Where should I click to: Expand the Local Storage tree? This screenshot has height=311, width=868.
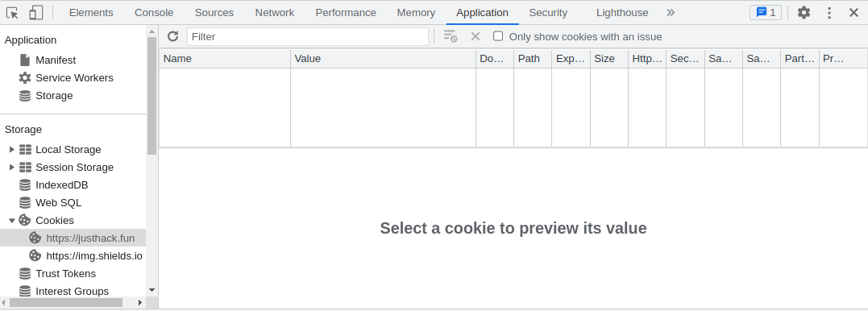point(12,149)
